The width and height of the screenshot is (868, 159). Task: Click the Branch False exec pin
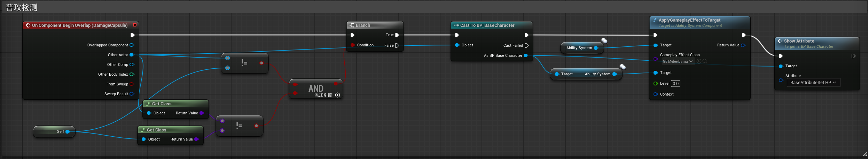tap(397, 45)
